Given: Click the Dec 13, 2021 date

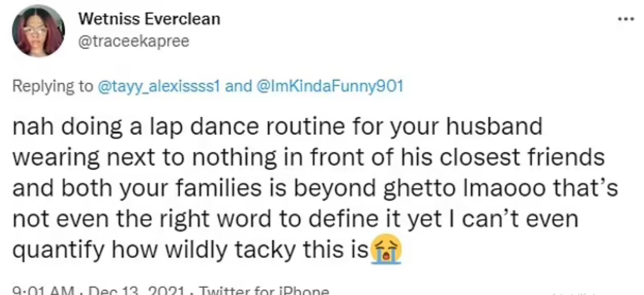Looking at the screenshot, I should tap(137, 291).
